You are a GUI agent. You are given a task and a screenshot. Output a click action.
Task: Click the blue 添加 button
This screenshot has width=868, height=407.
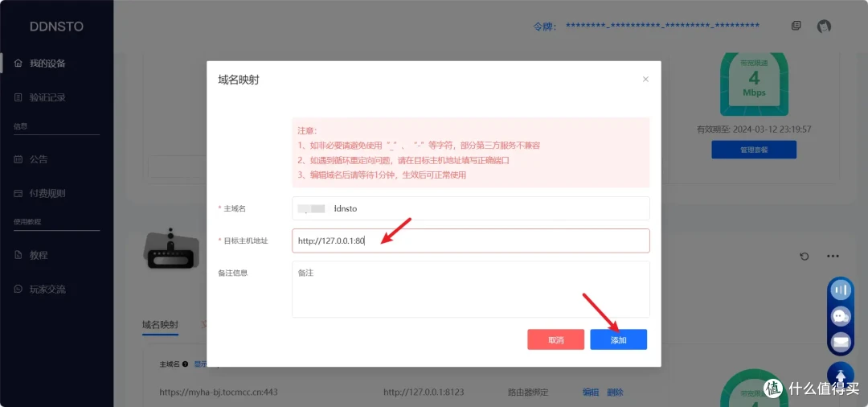point(618,339)
